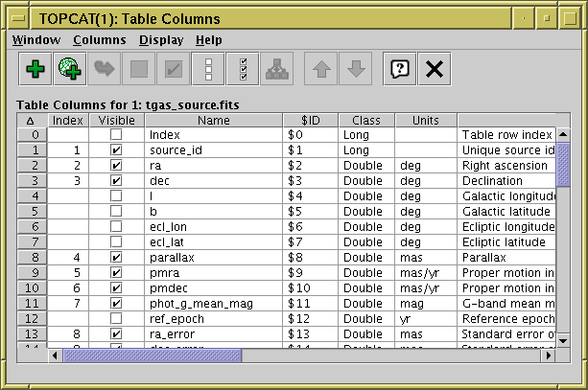Image resolution: width=588 pixels, height=390 pixels.
Task: Select the pmra row name cell
Action: 213,272
